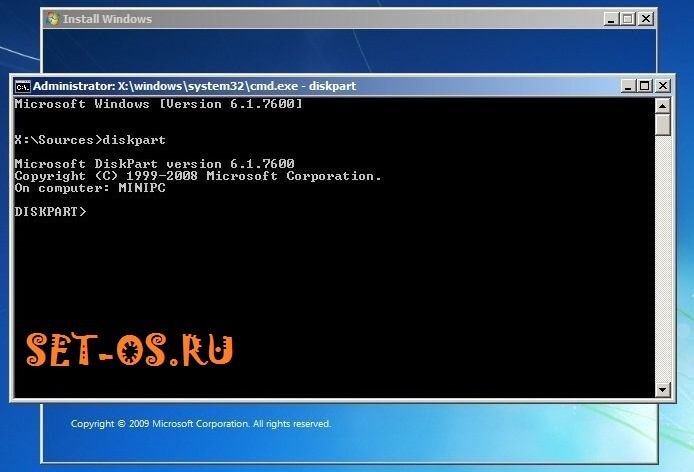
Task: Click the orange SET-OS.RU watermark
Action: click(130, 349)
